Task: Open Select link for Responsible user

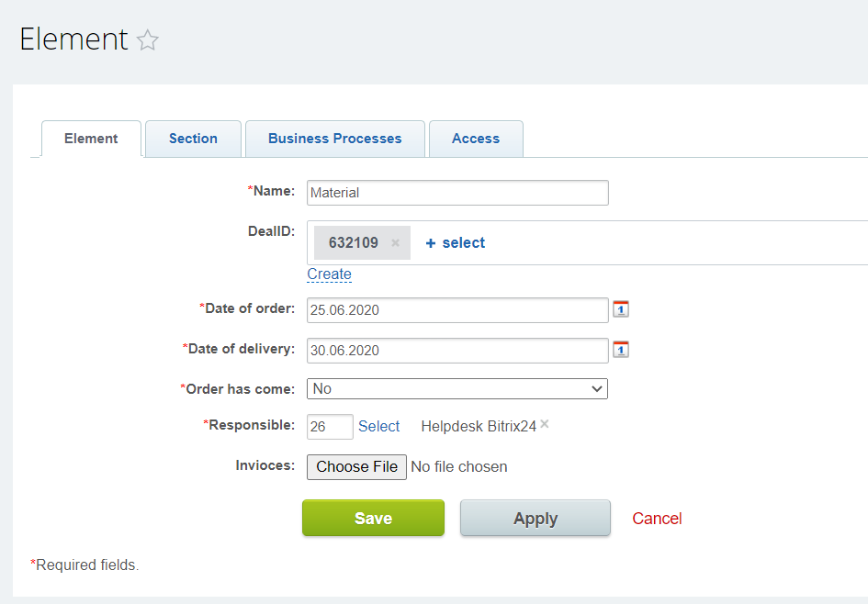Action: pos(378,426)
